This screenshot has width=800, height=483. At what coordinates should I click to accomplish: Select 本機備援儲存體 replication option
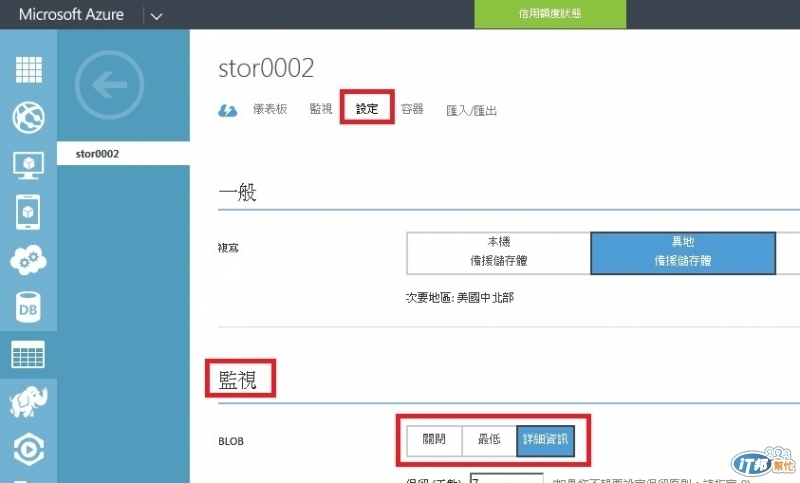(498, 253)
